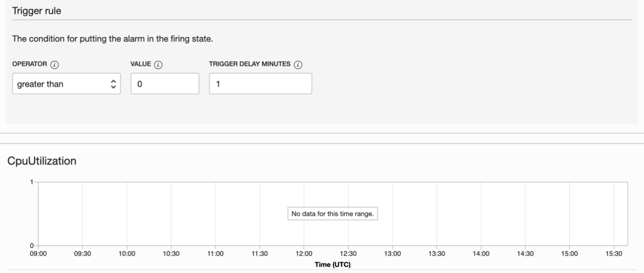
Task: Click the 'Time (UTC)' axis label
Action: 333,264
